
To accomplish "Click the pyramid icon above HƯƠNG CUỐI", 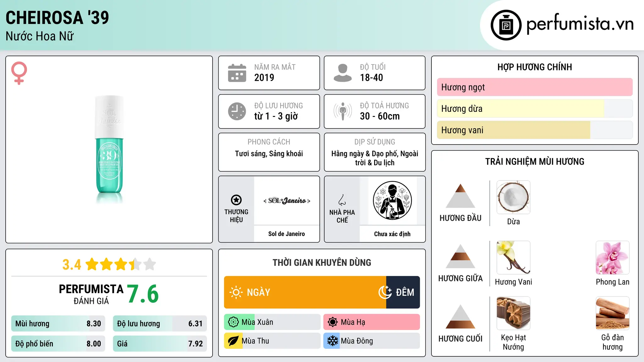I will pyautogui.click(x=460, y=316).
